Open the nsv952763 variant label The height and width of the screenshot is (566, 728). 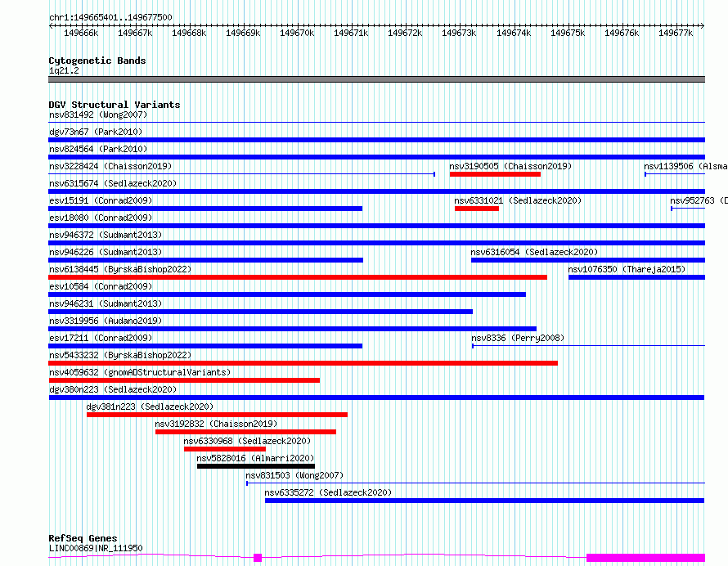coord(699,200)
